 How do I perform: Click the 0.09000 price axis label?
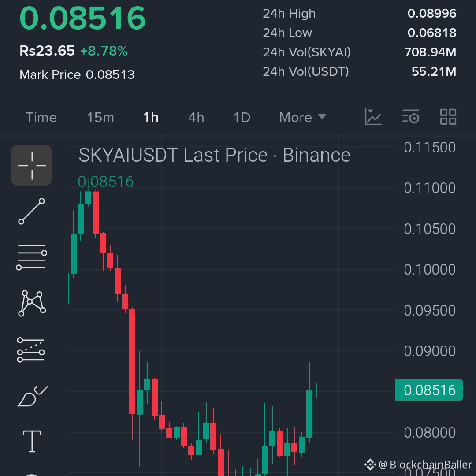coord(430,351)
